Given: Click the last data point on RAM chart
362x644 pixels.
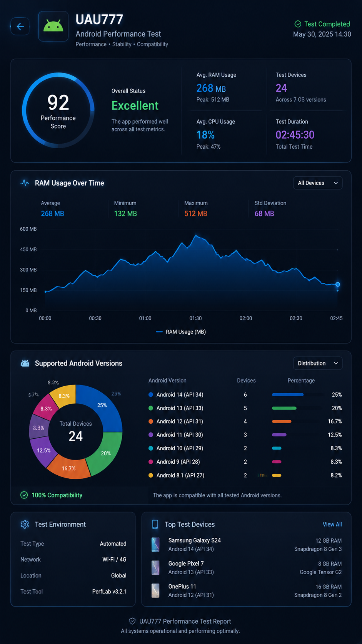Looking at the screenshot, I should 338,284.
